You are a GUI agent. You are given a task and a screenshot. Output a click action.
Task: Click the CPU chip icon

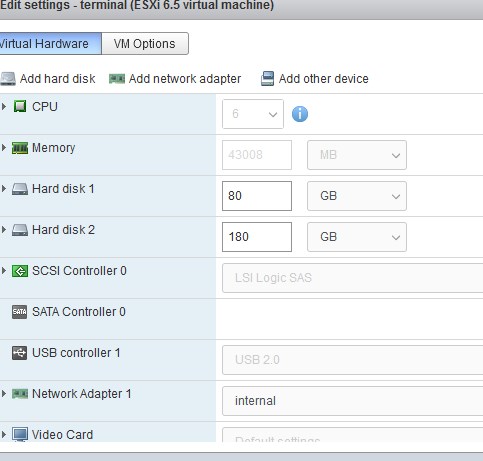click(x=20, y=107)
